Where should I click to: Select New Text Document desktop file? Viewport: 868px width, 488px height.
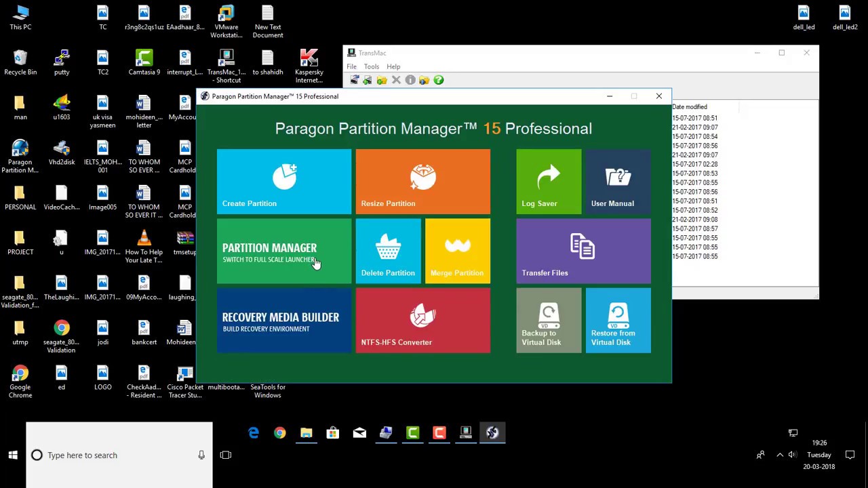(268, 22)
